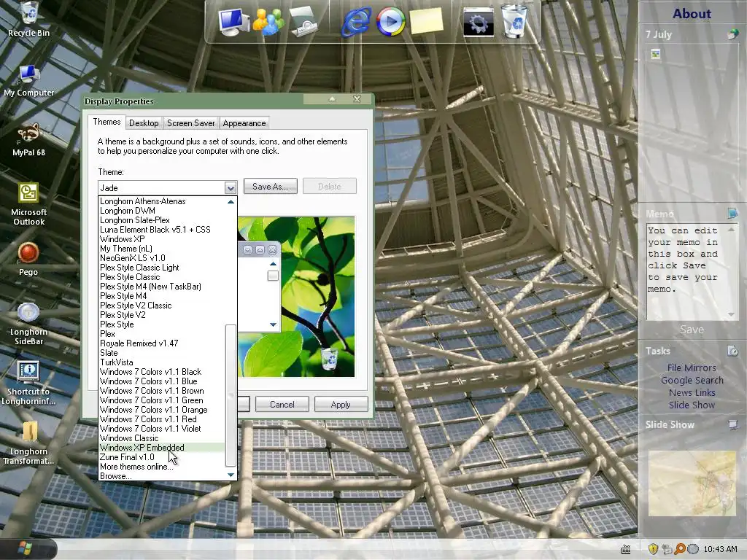Click the Save As... button
Image resolution: width=747 pixels, height=560 pixels.
[270, 186]
